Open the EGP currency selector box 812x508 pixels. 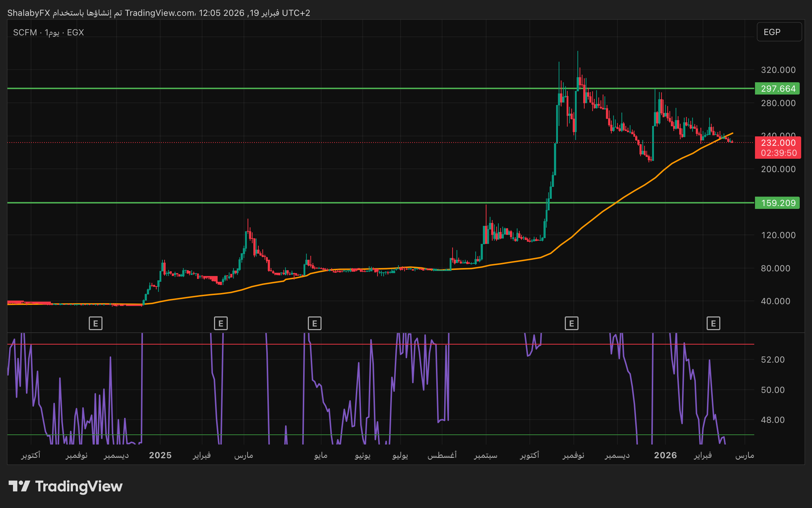(779, 32)
